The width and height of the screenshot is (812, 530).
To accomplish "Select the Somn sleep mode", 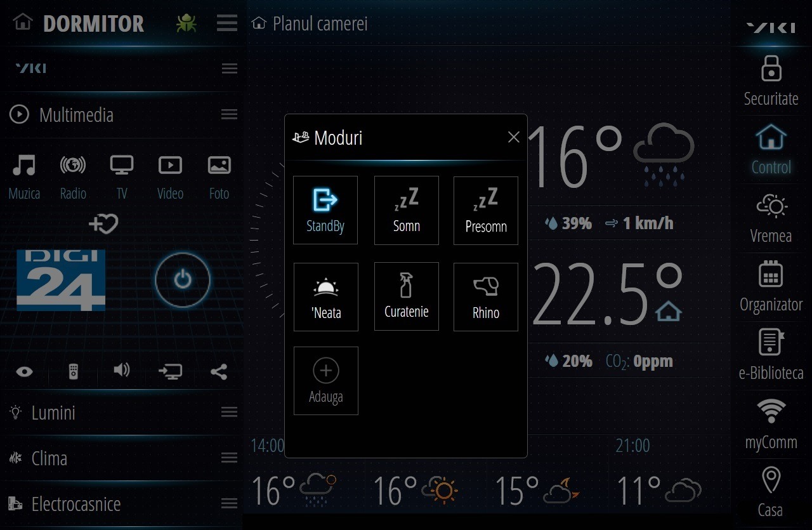I will coord(406,210).
